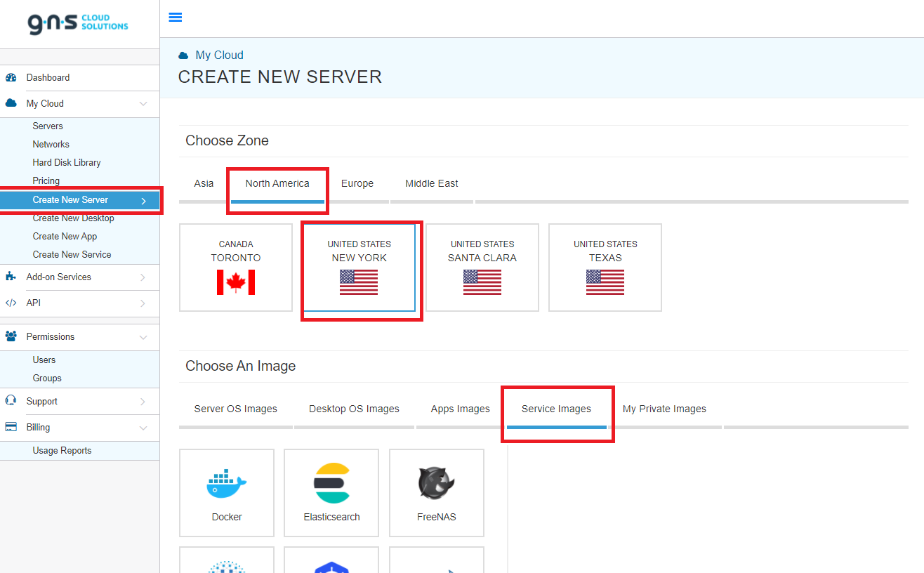Collapse the My Cloud sidebar section

pos(143,104)
